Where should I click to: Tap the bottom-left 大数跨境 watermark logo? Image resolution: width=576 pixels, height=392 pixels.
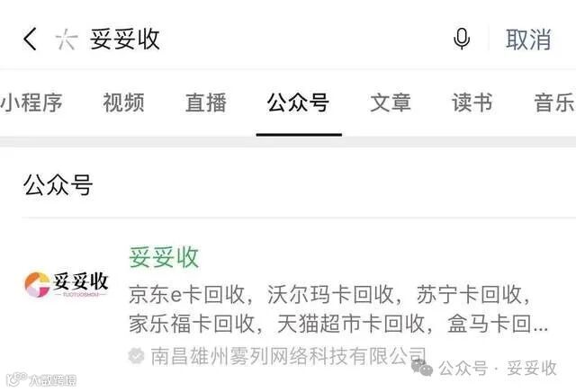pos(41,379)
